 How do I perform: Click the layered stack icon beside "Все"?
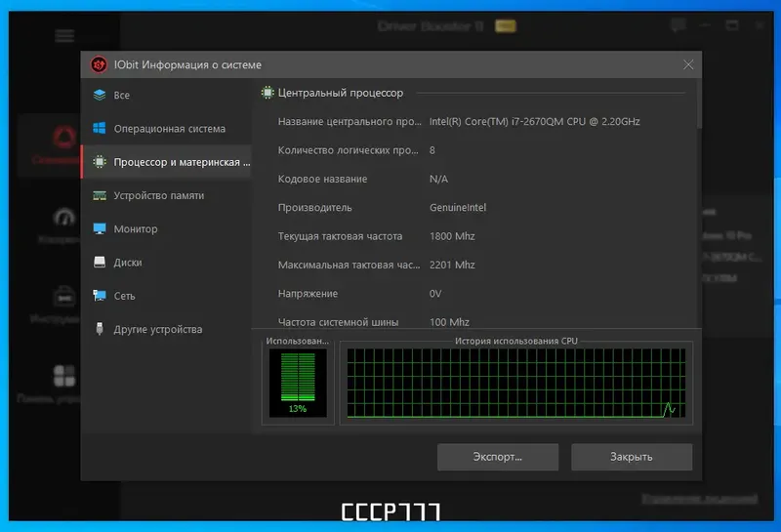(x=100, y=95)
